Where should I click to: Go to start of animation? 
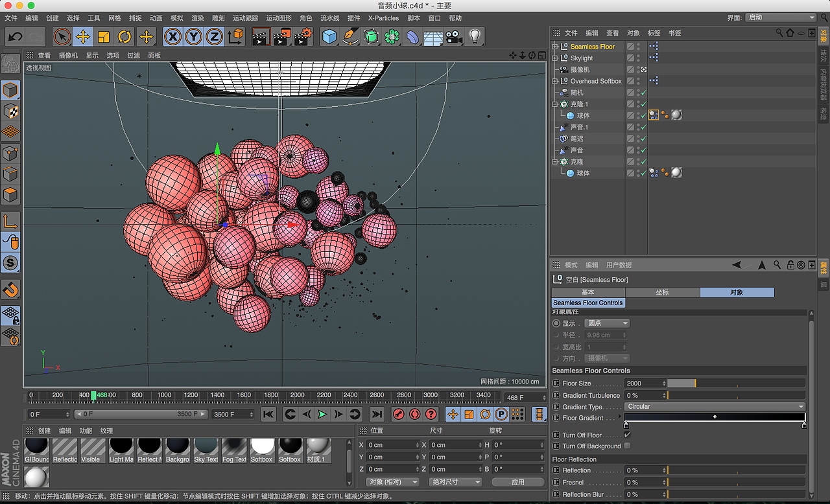click(268, 414)
